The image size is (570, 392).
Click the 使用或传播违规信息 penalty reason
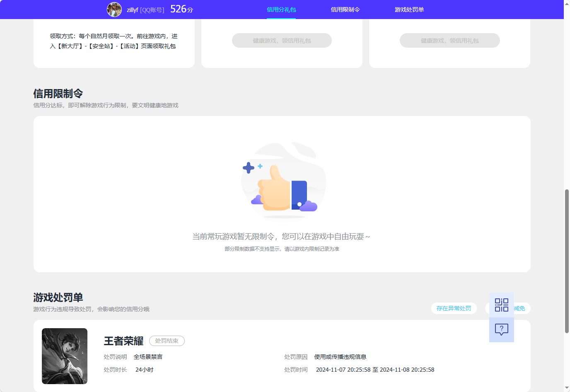pos(340,357)
